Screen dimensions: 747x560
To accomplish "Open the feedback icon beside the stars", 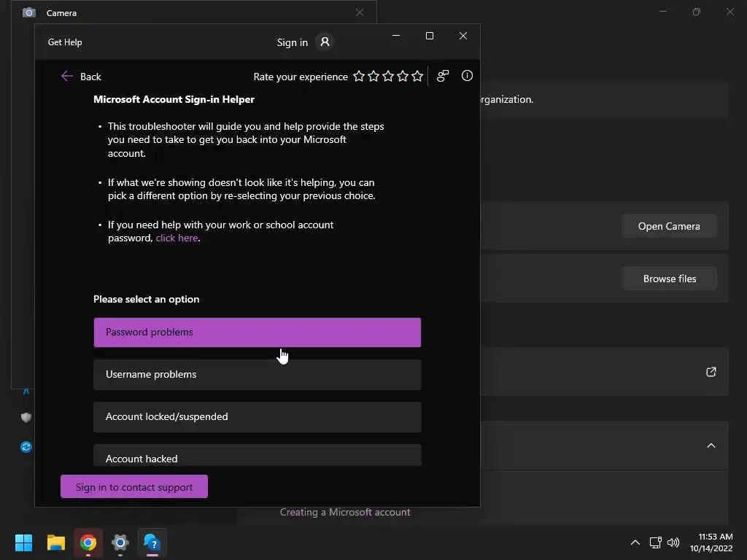I will (x=443, y=76).
